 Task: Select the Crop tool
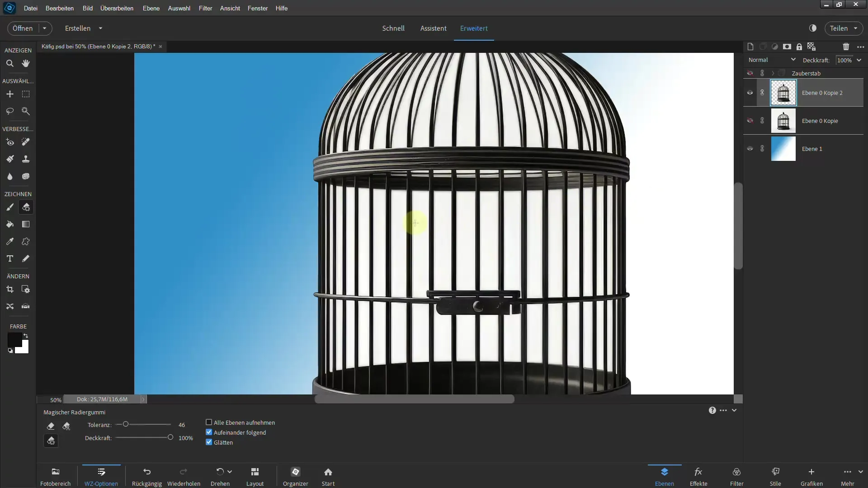click(9, 289)
